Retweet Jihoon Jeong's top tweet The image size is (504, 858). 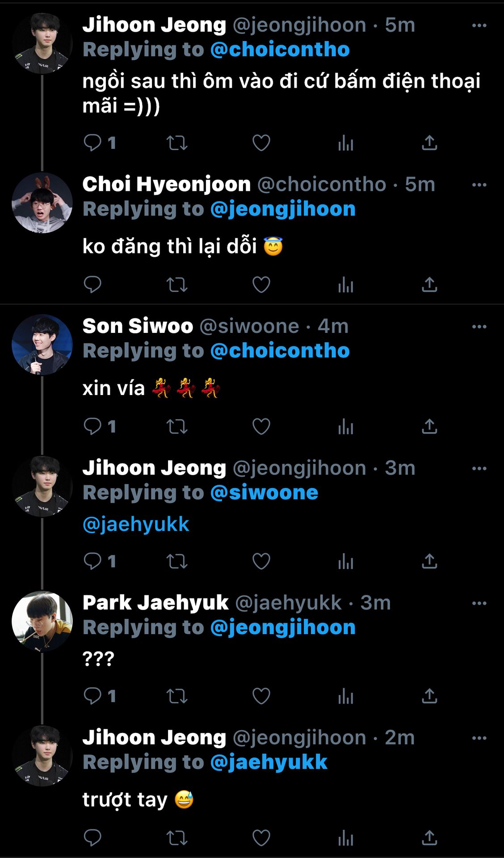(177, 143)
